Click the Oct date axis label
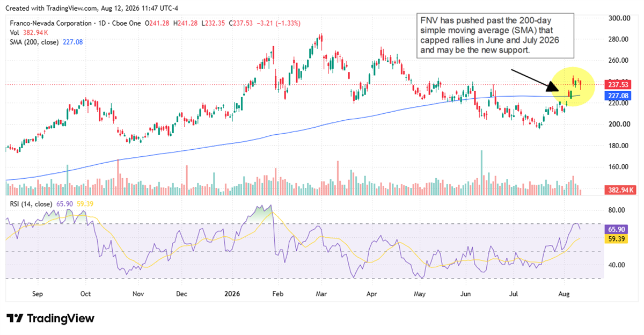 85,294
